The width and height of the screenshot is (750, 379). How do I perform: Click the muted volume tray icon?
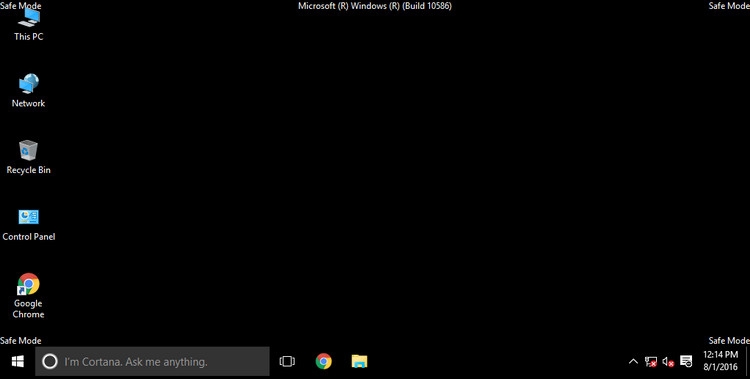click(668, 361)
